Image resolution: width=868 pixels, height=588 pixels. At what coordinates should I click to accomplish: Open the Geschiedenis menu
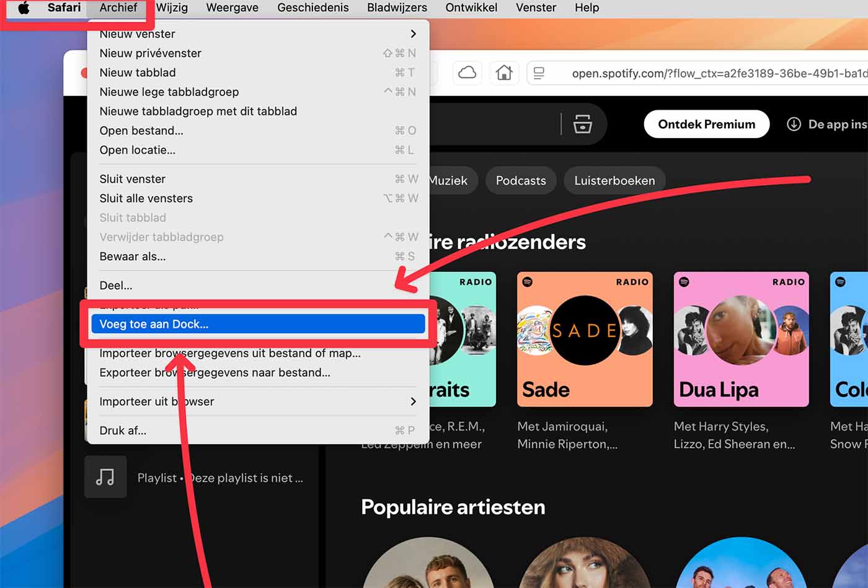[x=312, y=7]
